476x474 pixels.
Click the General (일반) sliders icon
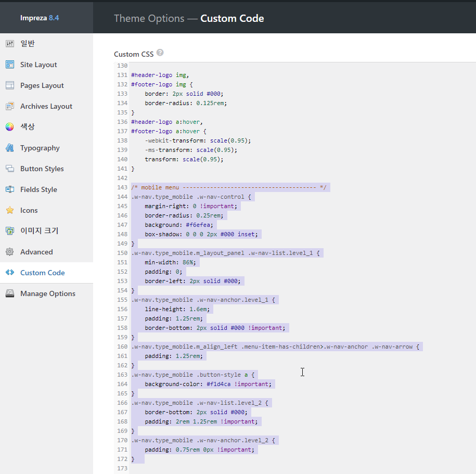pos(10,44)
